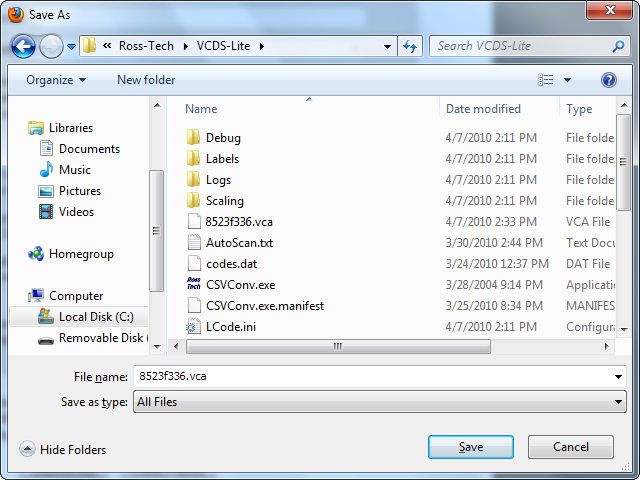Open the view options dropdown arrow
Screen dimensions: 640x480
tap(567, 80)
